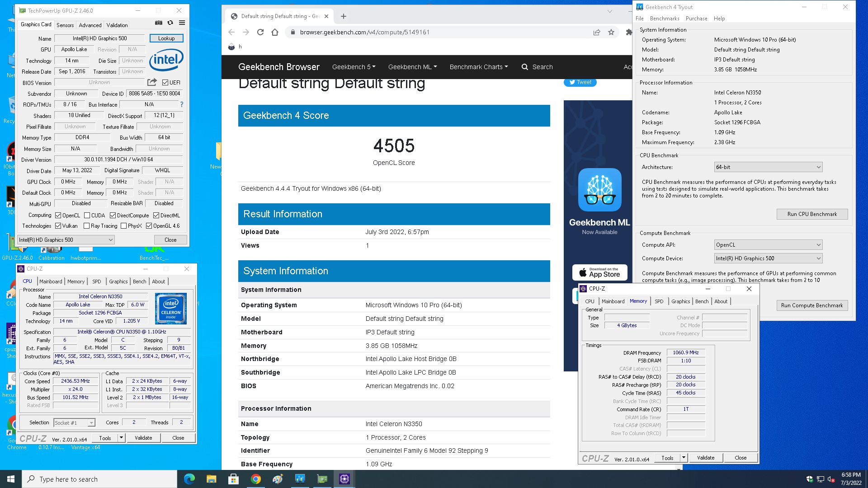Open Mainboard tab in left CPU-Z window

tap(51, 282)
